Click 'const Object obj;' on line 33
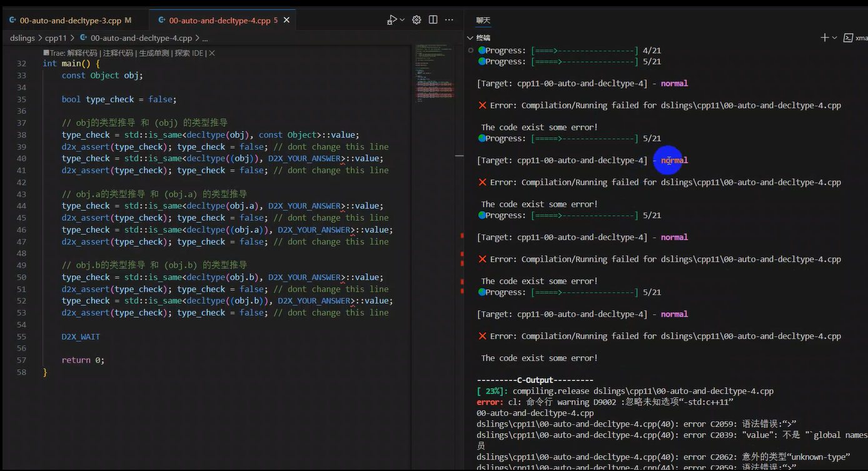This screenshot has width=868, height=471. (x=103, y=75)
